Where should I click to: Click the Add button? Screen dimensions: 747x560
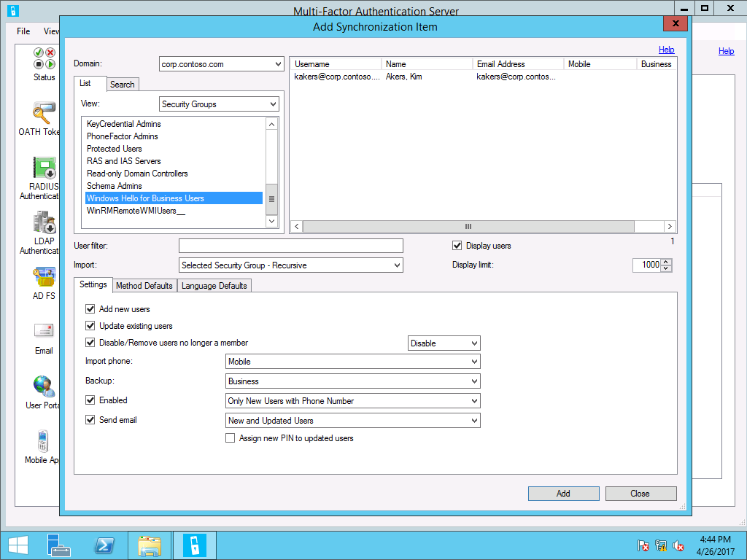[x=563, y=494]
